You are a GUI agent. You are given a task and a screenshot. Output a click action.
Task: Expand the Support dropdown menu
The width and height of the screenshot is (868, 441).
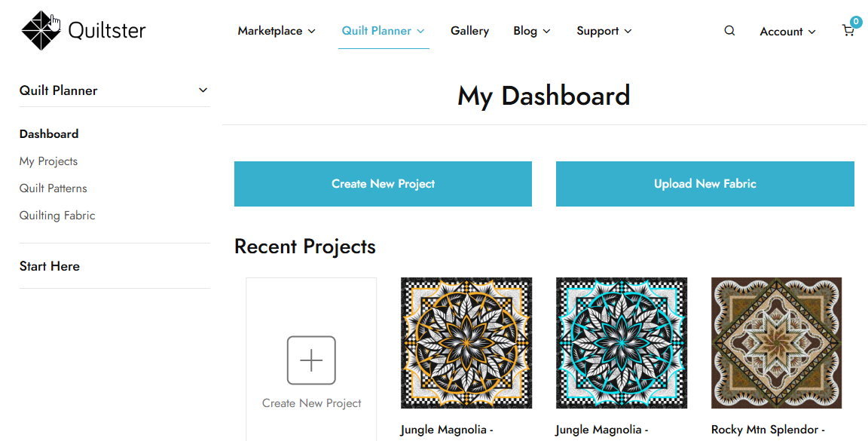coord(604,31)
